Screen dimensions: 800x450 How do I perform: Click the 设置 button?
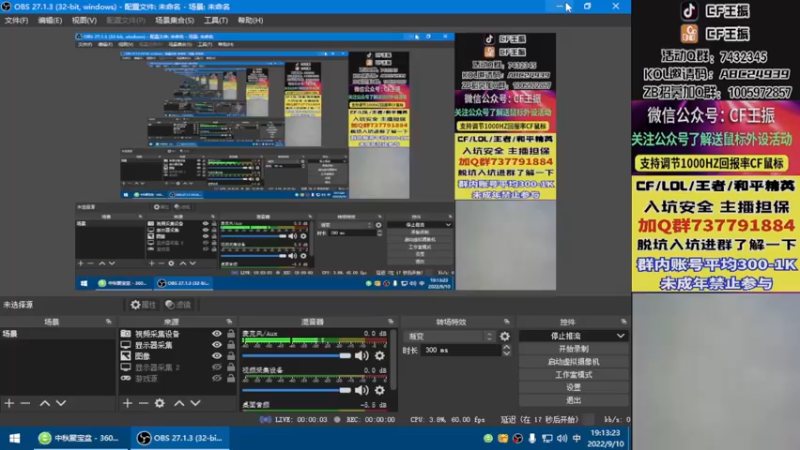pos(573,387)
